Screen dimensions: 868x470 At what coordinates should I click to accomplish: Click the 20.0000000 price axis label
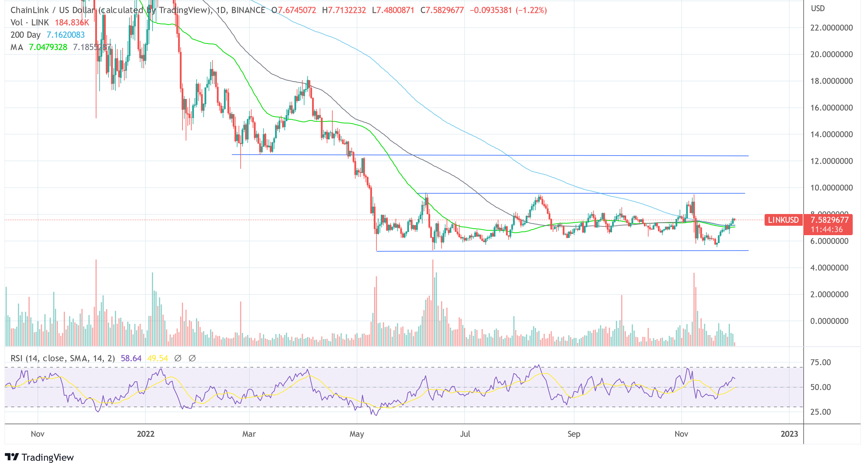pyautogui.click(x=832, y=54)
